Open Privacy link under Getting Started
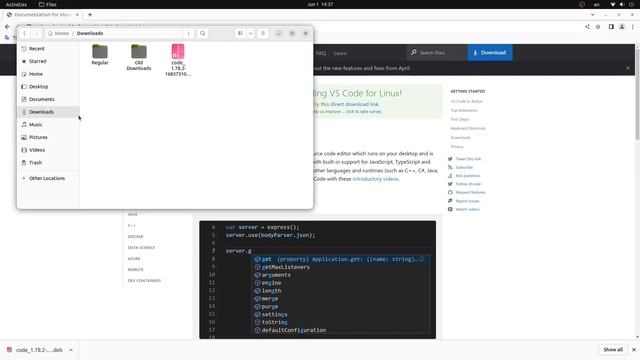 click(x=457, y=147)
